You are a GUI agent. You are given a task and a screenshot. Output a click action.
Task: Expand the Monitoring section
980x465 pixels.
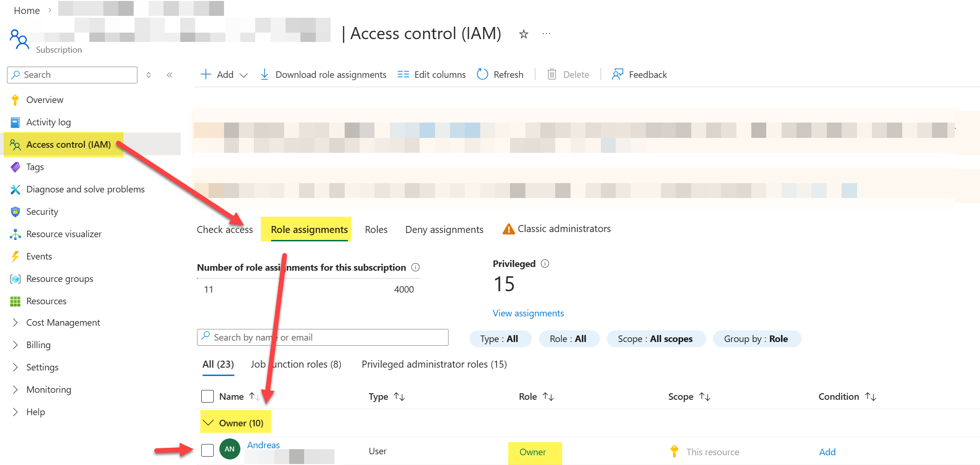[x=15, y=390]
